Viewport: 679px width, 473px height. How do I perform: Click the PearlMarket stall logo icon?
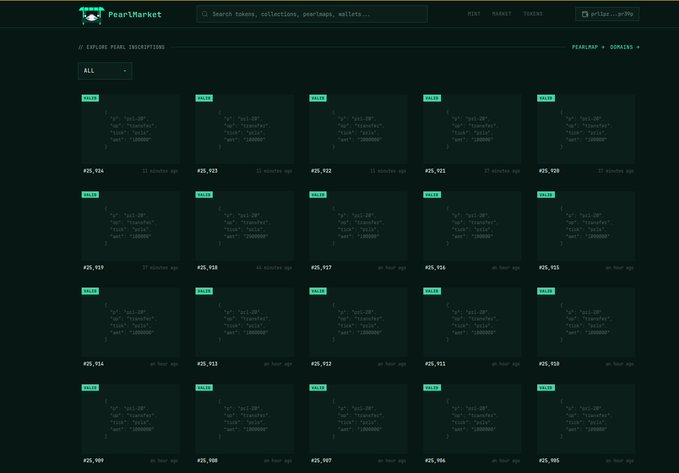[91, 16]
